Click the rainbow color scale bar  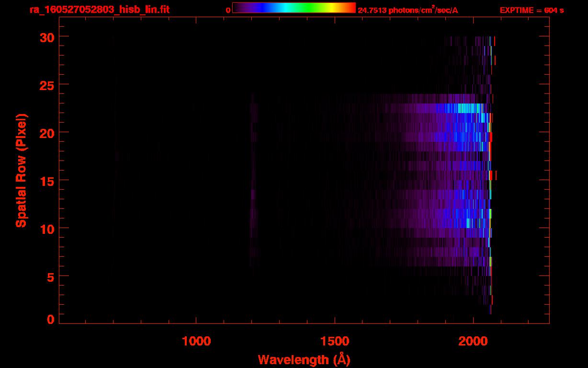point(294,8)
